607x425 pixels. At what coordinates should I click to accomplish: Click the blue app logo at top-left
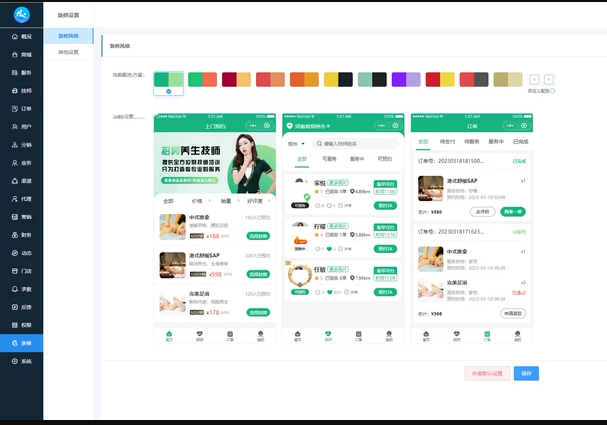[22, 15]
